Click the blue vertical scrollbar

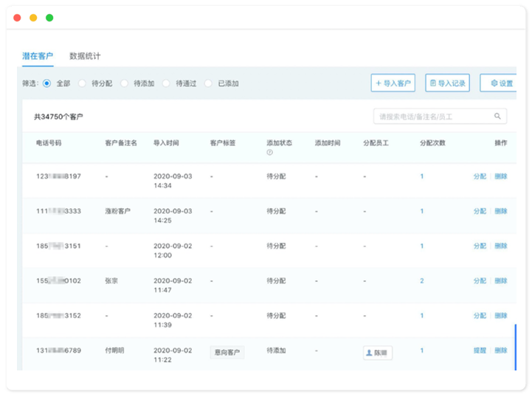(515, 347)
